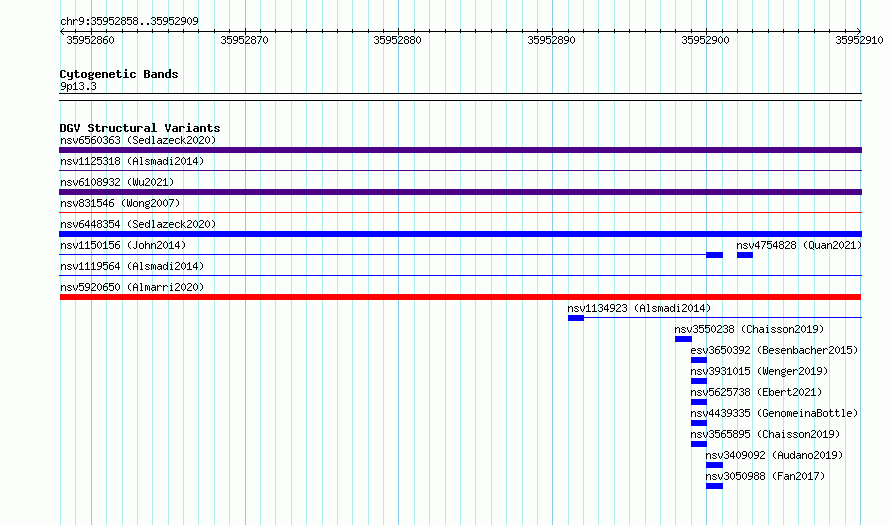Click nsv1150156 (John2014) variant label

tap(123, 245)
